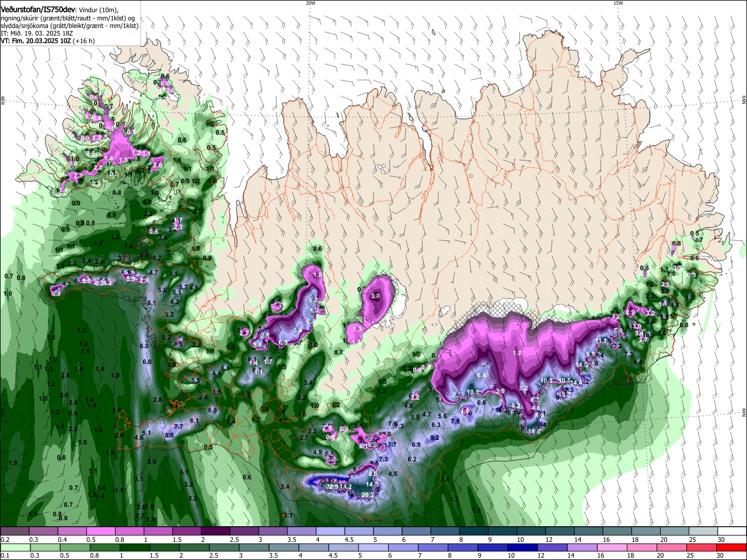Click the title text 'Veðurstofan/IS750dev'
Screen dimensions: 747x560
click(x=37, y=9)
